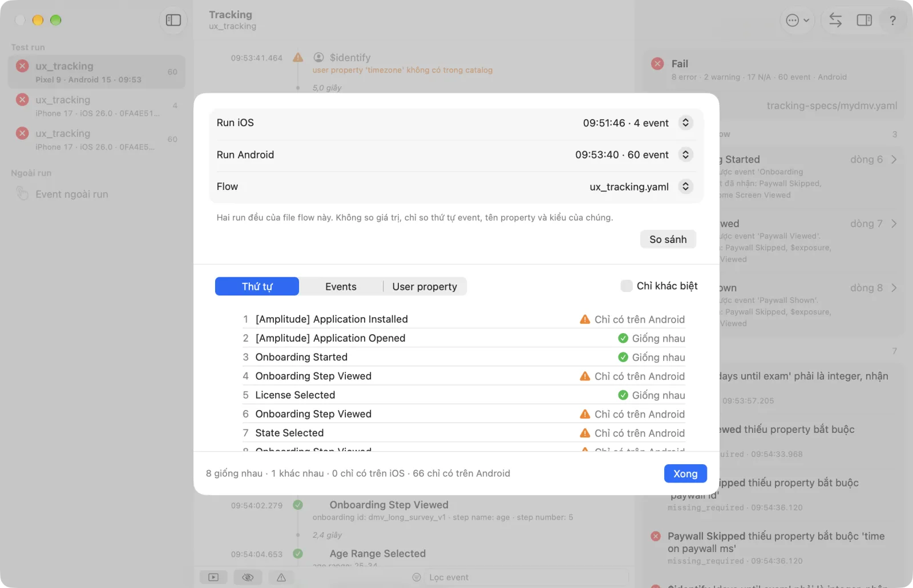
Task: Toggle the right inspector panel icon
Action: point(864,21)
